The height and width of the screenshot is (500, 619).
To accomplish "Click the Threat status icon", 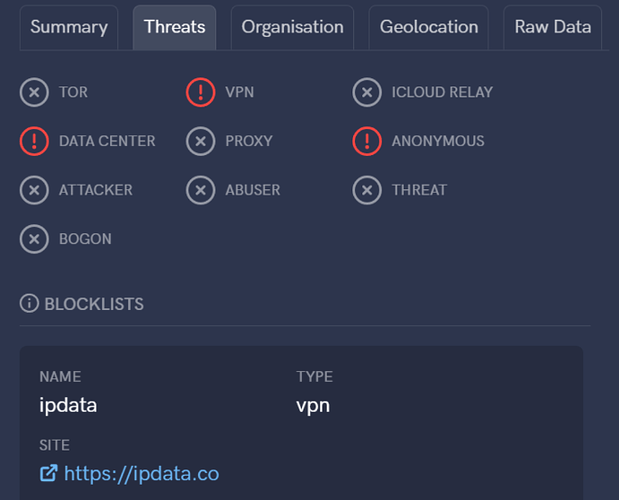I will point(367,190).
